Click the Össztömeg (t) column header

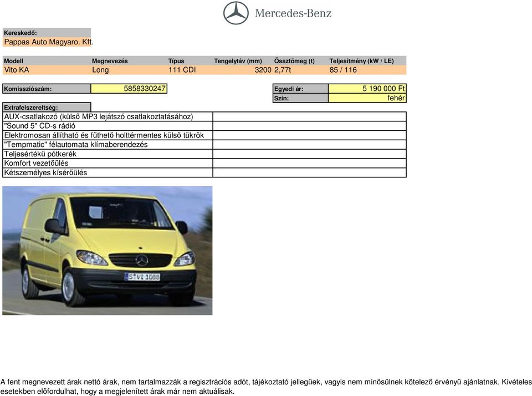point(294,61)
